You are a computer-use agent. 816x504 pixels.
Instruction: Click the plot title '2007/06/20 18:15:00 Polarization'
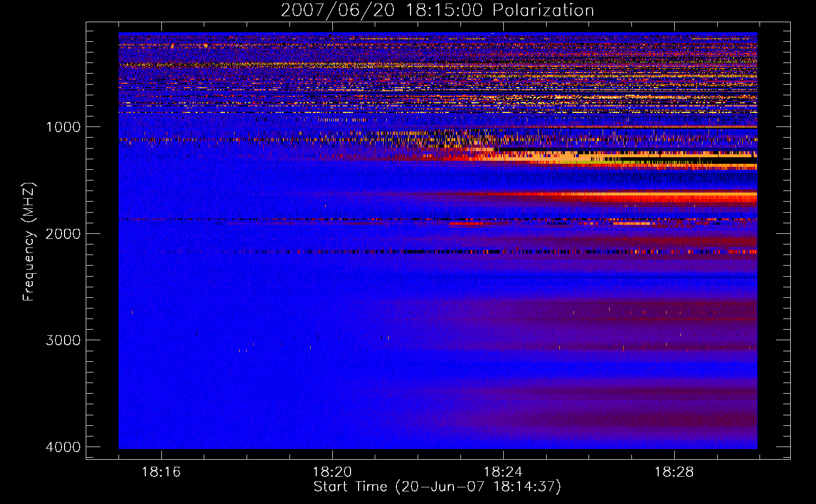pyautogui.click(x=437, y=10)
